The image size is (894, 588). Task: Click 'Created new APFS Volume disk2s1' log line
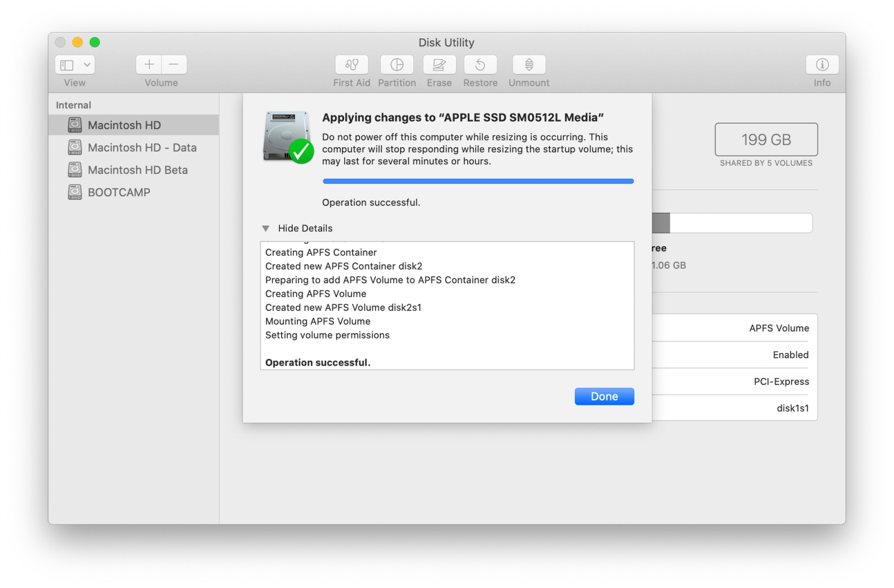(x=343, y=308)
